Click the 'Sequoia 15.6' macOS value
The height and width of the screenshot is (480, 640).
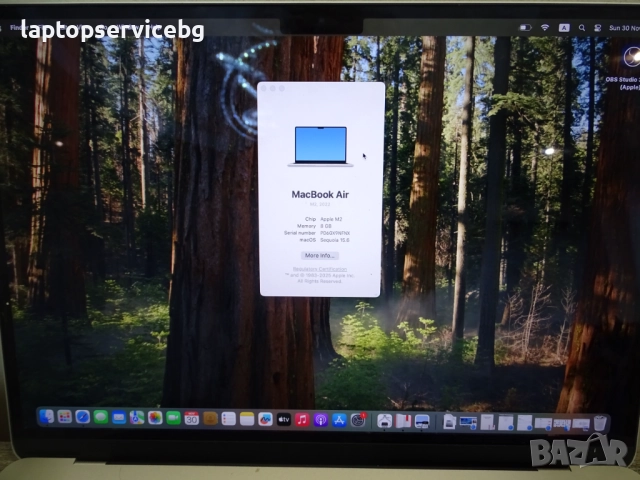335,240
